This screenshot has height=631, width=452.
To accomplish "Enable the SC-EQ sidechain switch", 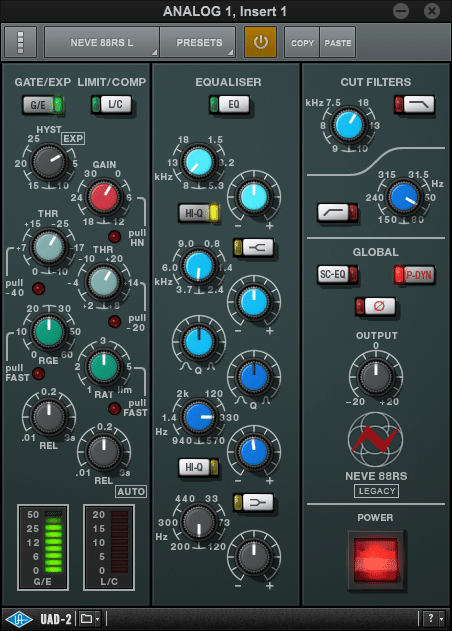I will coord(337,275).
